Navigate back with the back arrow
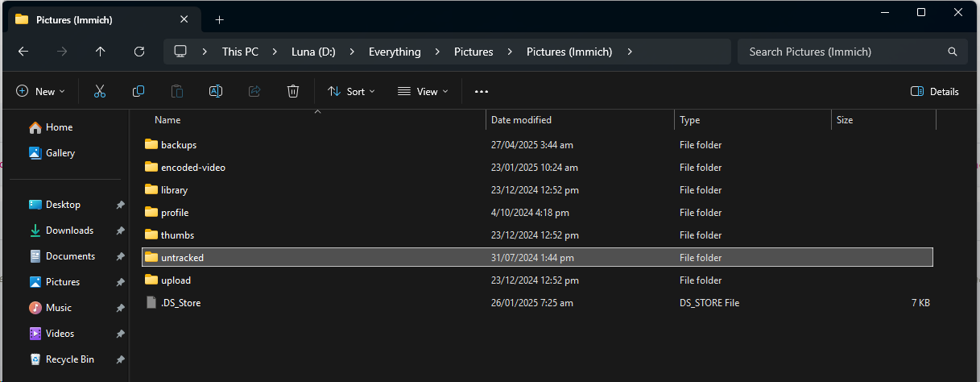This screenshot has width=980, height=382. [23, 52]
